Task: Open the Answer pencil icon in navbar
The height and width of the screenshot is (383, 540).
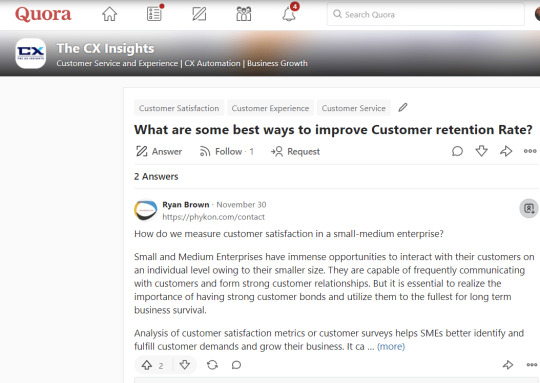Action: pos(199,14)
